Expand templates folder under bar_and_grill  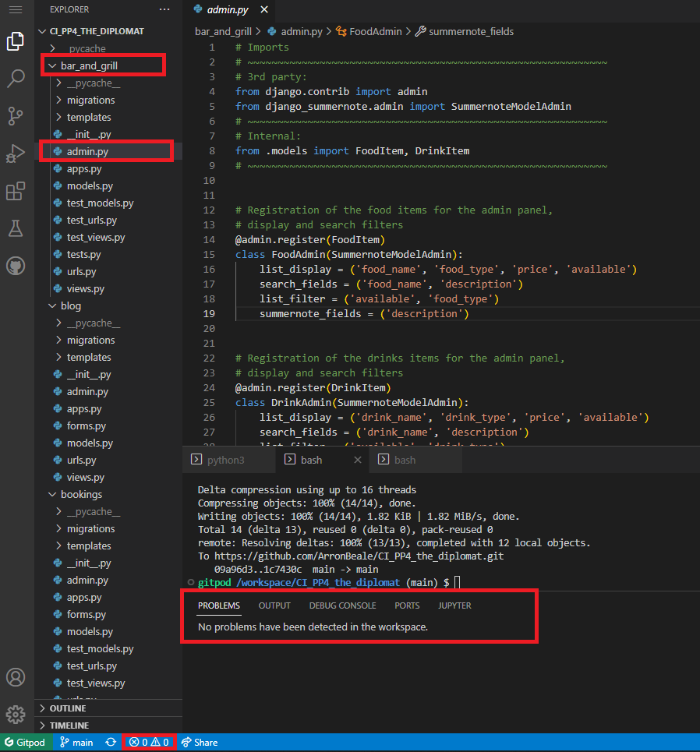tap(89, 118)
